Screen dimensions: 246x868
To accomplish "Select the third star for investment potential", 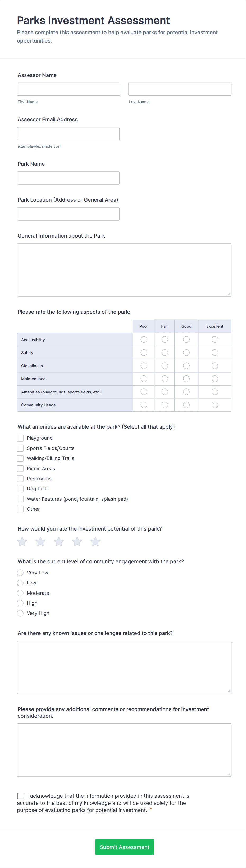I will [x=58, y=541].
